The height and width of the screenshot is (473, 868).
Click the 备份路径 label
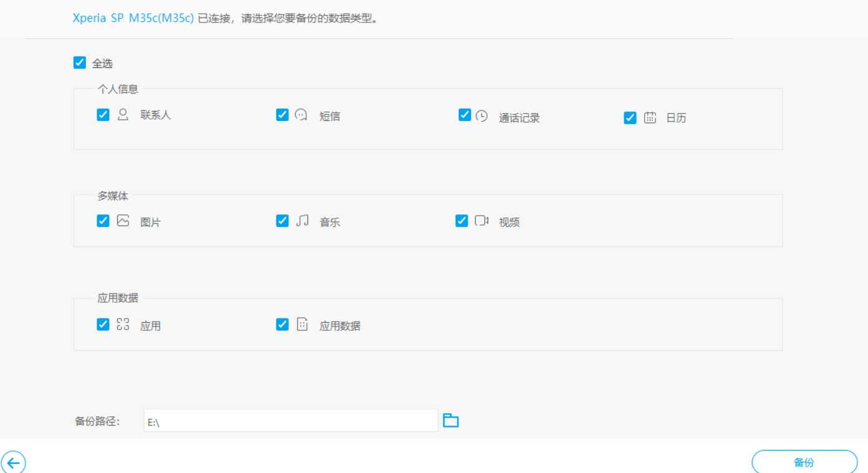coord(97,421)
